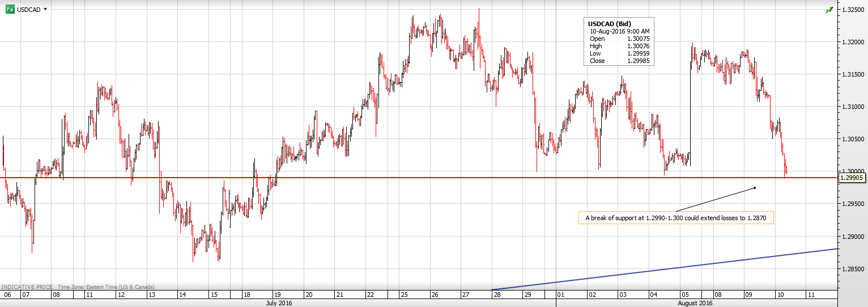Click date label 29 on time axis
868x307 pixels.
[x=527, y=295]
